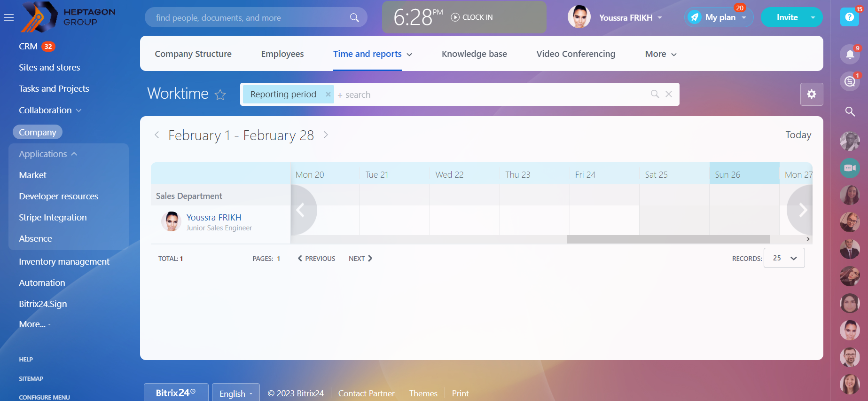Click the video call icon in sidebar
The image size is (868, 401).
(850, 168)
